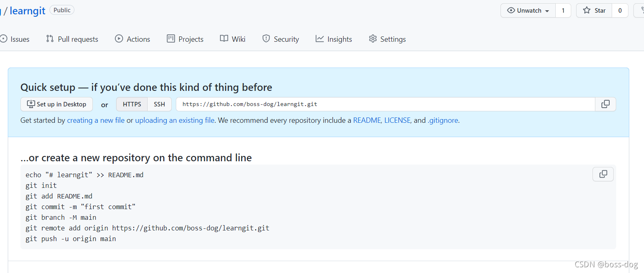Click the echo README.md command line
The width and height of the screenshot is (644, 273).
85,175
